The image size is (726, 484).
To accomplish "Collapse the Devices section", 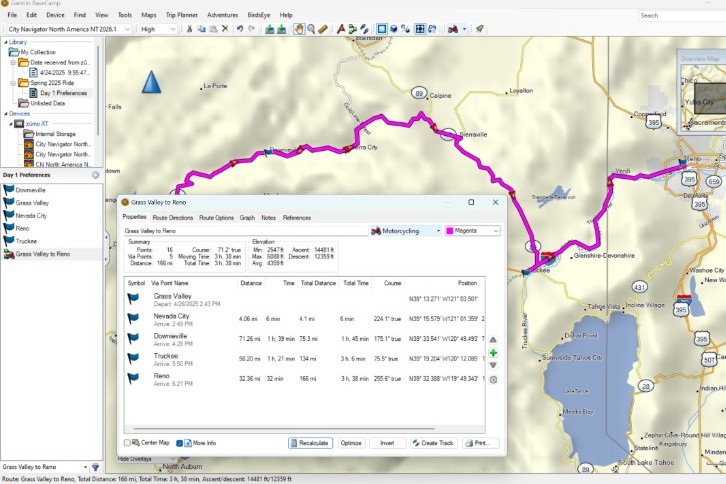I will click(6, 113).
